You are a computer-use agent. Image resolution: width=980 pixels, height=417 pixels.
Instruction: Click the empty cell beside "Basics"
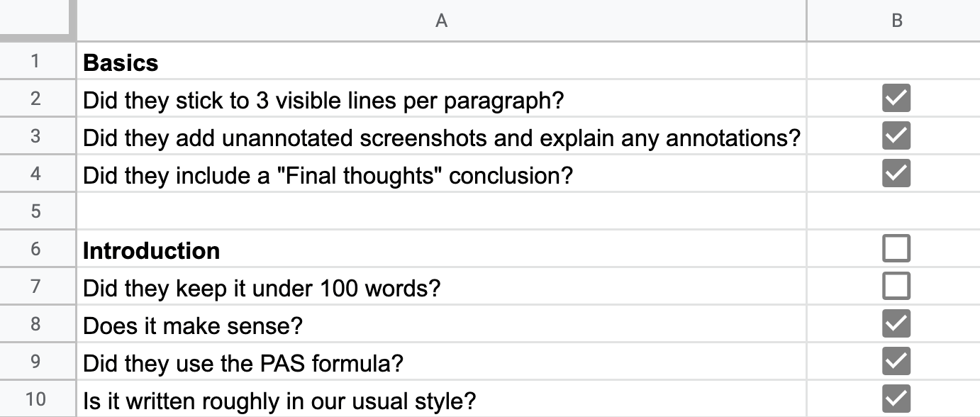(x=896, y=62)
